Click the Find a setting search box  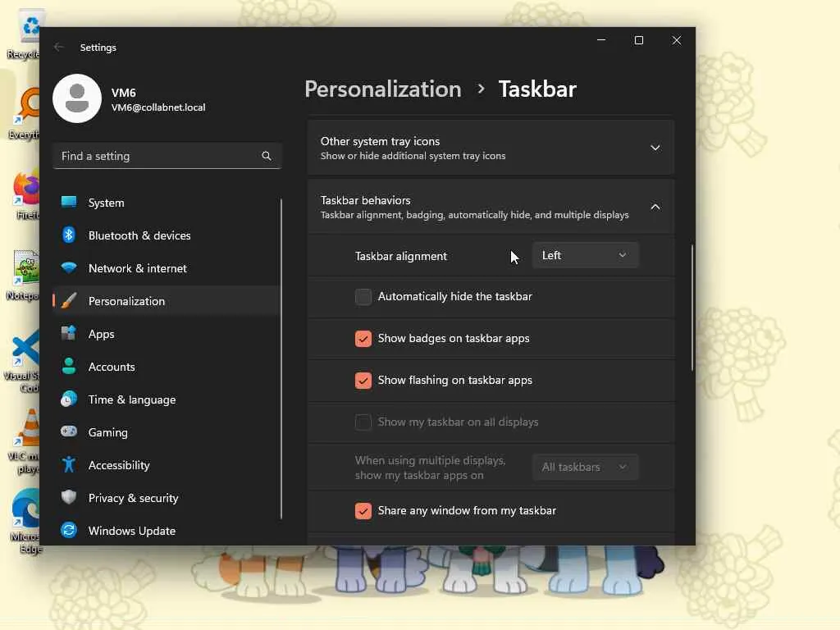coord(167,156)
